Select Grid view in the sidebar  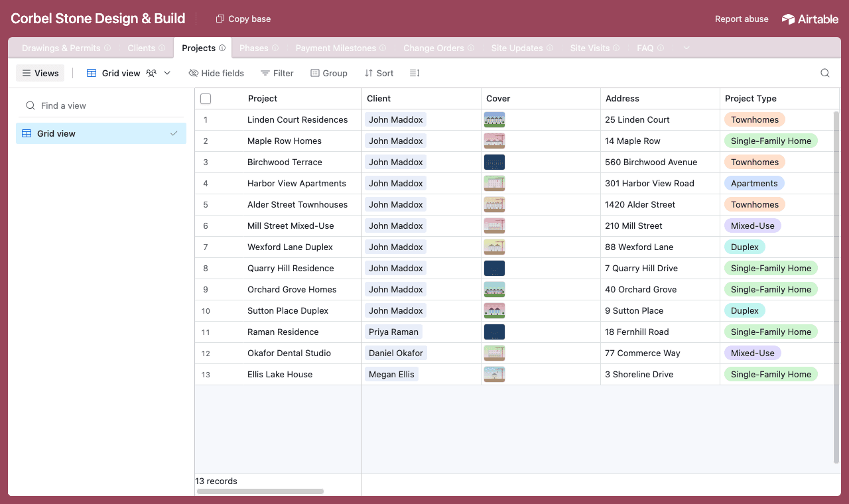[x=101, y=133]
